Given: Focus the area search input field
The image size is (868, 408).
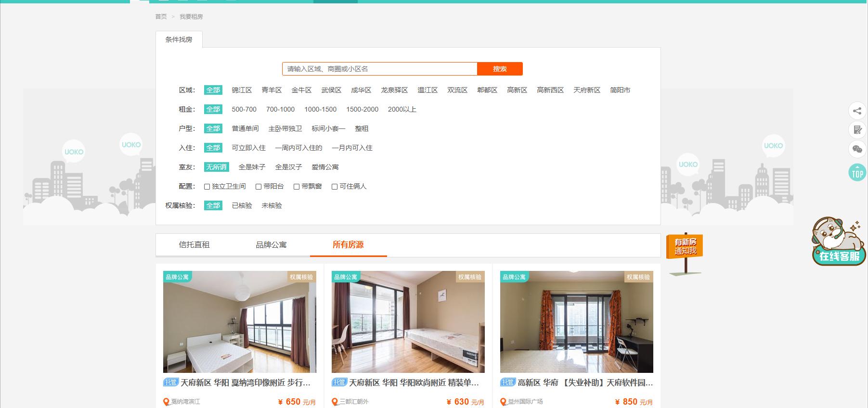Looking at the screenshot, I should click(x=380, y=69).
